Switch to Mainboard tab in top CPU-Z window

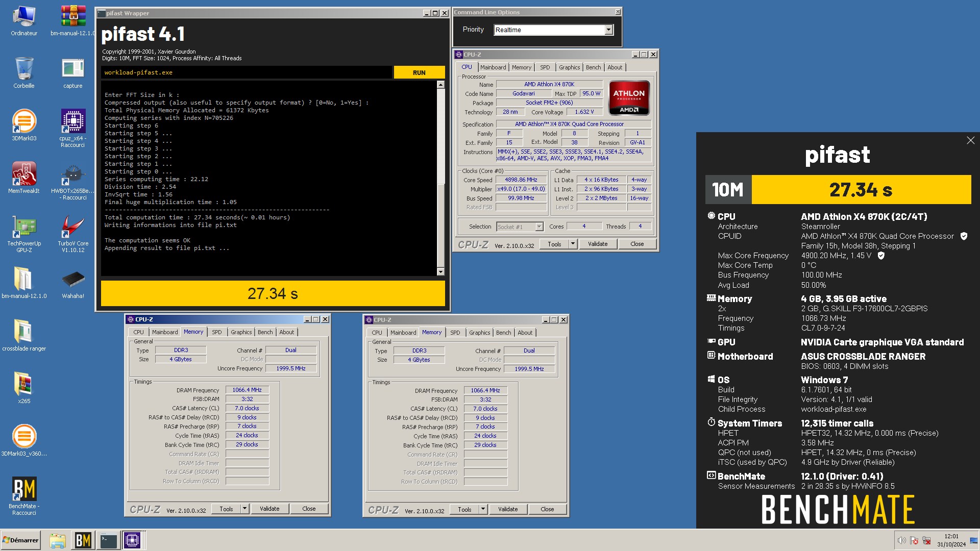click(493, 67)
